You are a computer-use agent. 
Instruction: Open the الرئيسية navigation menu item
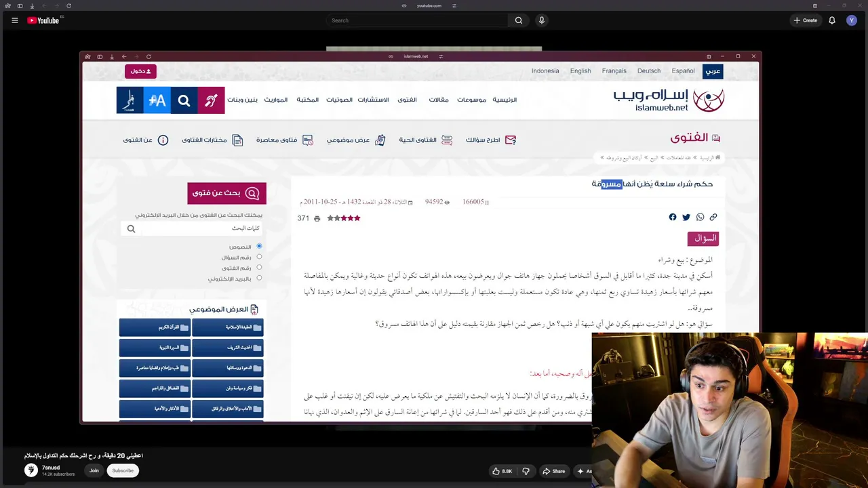point(505,100)
